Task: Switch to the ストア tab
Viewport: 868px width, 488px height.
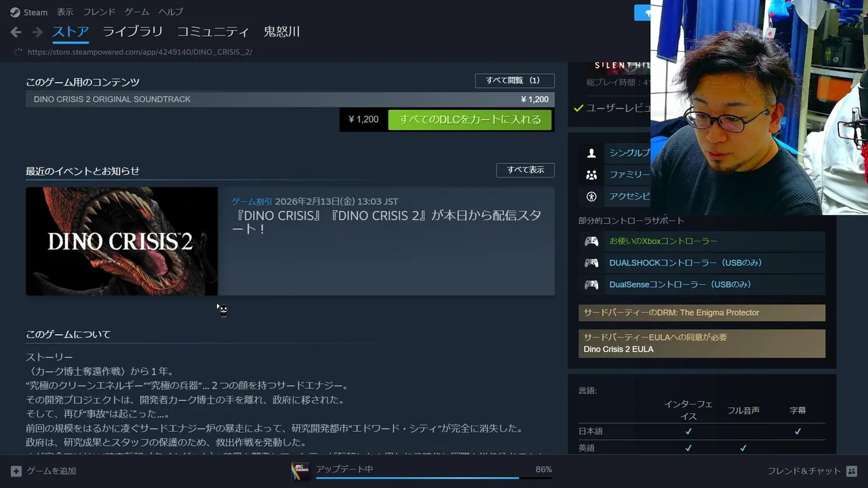Action: 71,32
